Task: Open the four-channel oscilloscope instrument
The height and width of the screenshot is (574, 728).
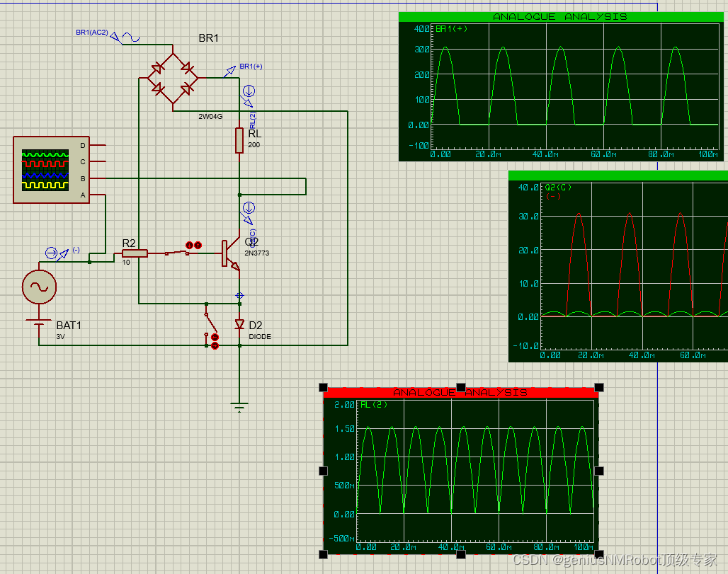Action: coord(51,170)
